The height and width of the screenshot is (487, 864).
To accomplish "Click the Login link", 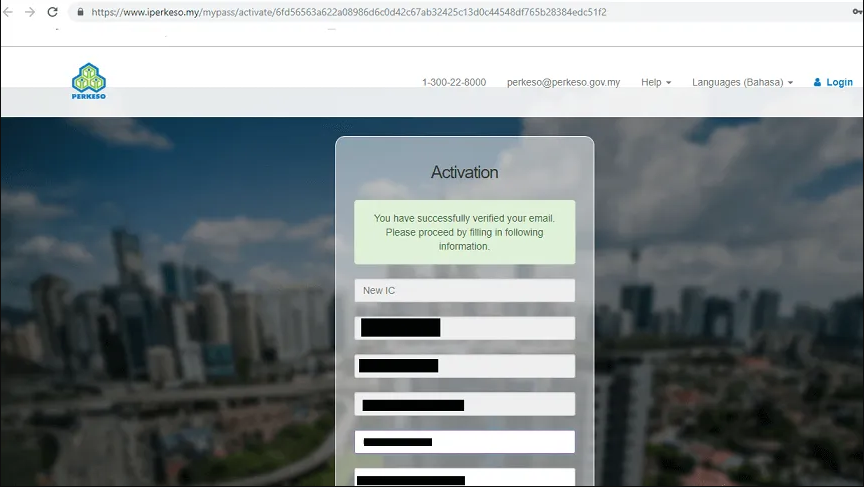I will point(833,82).
